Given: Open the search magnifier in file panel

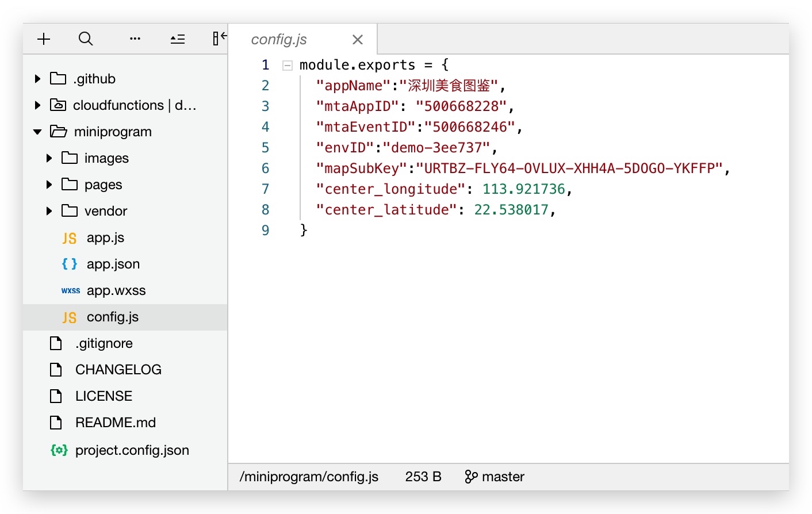Looking at the screenshot, I should click(x=86, y=39).
